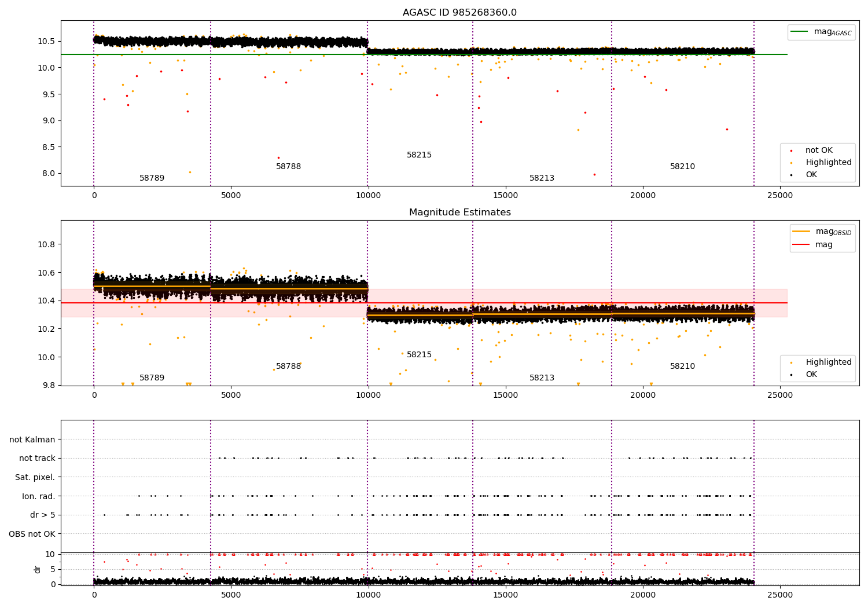This screenshot has height=608, width=868.
Task: Click obsid label 58213 in Magnitude Estimates plot
Action: [542, 378]
